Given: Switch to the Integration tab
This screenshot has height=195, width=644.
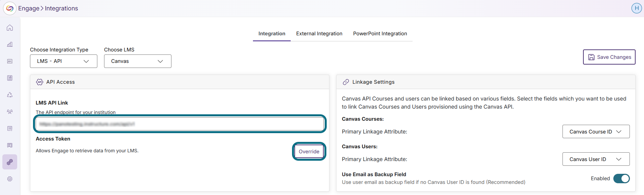Looking at the screenshot, I should pos(272,34).
